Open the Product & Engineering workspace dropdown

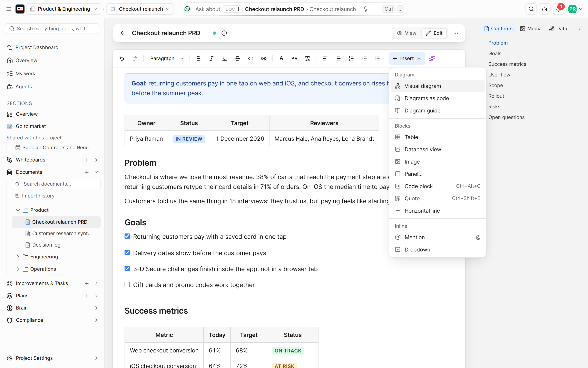click(64, 9)
